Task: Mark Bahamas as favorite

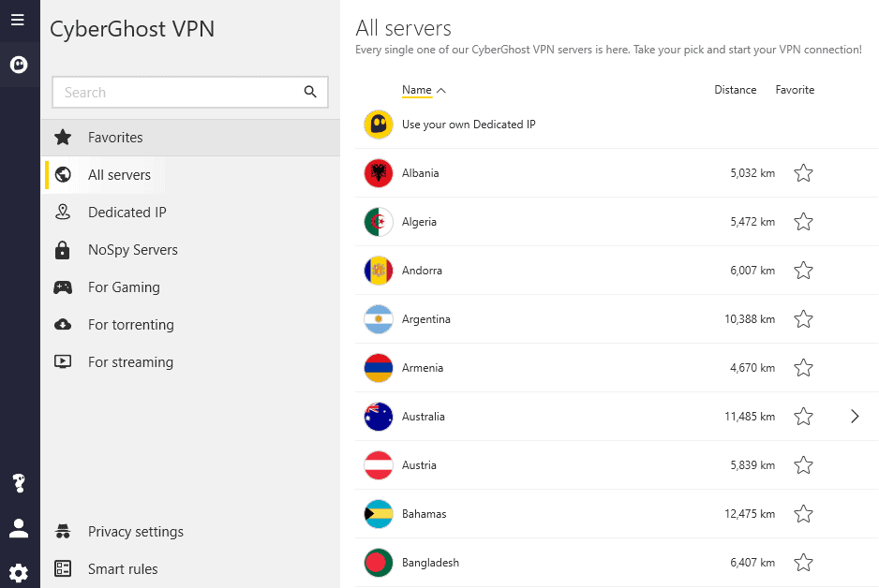Action: 803,514
